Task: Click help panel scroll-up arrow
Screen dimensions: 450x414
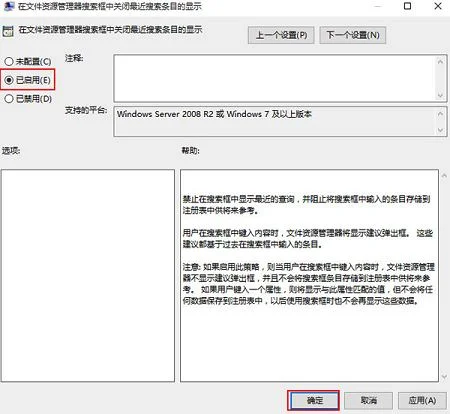Action: 444,175
